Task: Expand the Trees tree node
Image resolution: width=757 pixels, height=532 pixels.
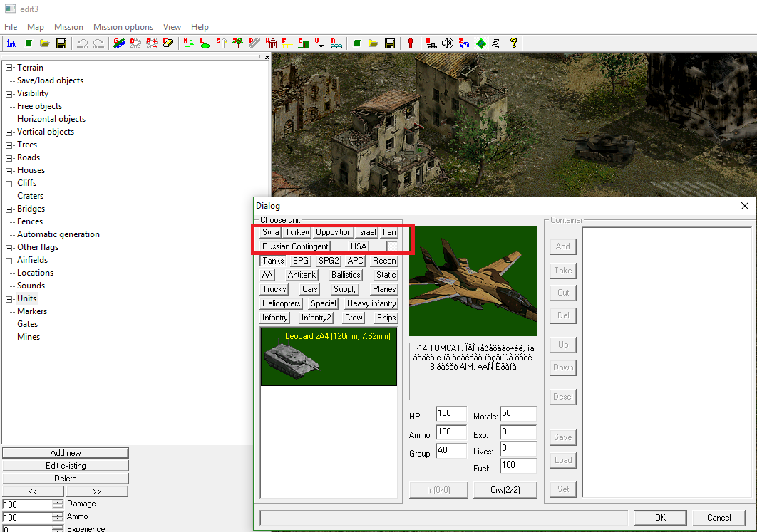Action: pos(9,145)
